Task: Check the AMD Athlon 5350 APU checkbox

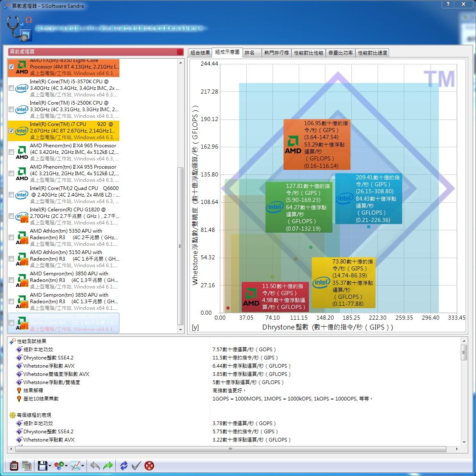Action: [11, 238]
